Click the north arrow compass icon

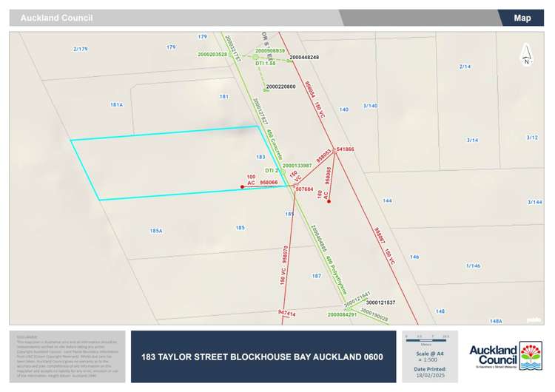tap(525, 55)
